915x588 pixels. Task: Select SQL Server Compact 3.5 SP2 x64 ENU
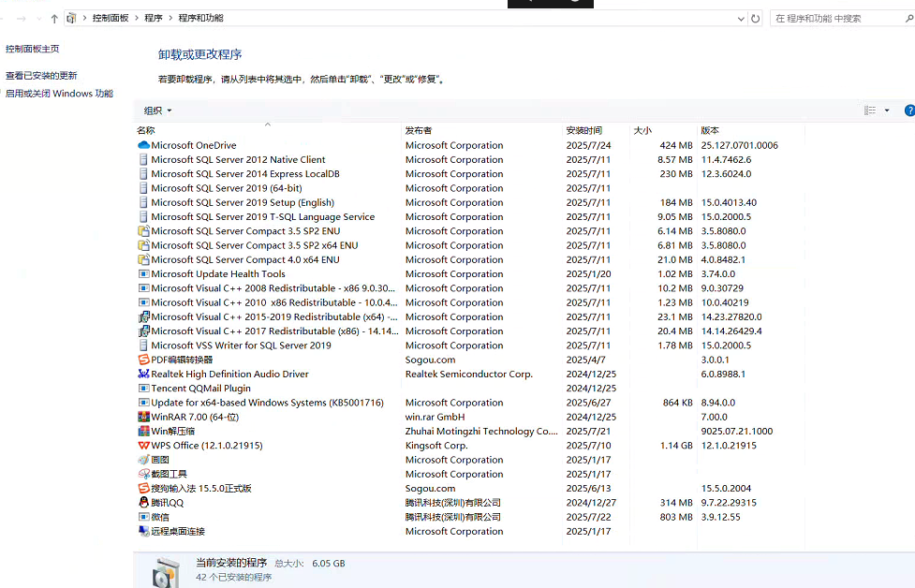pos(470,245)
